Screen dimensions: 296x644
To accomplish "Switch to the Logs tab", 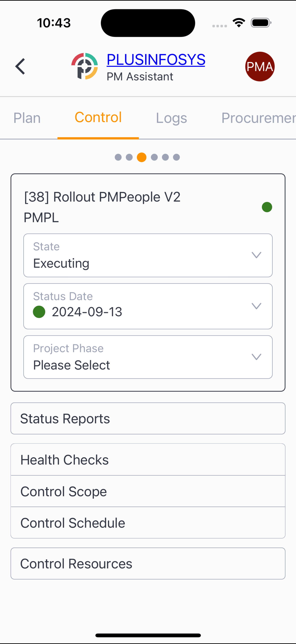I will pos(172,118).
